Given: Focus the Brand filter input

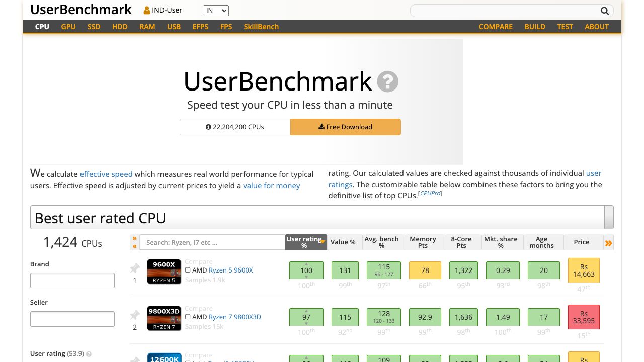Looking at the screenshot, I should [72, 281].
